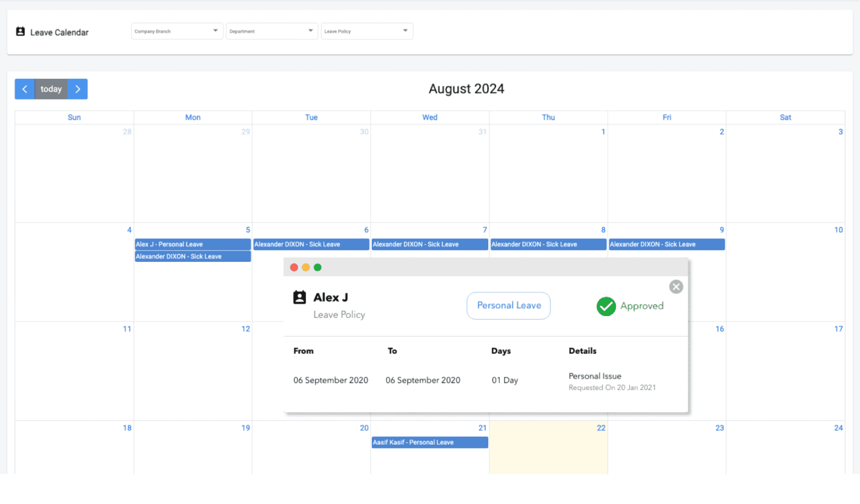Screen dimensions: 860x504
Task: Click the previous month chevron arrow
Action: [25, 89]
